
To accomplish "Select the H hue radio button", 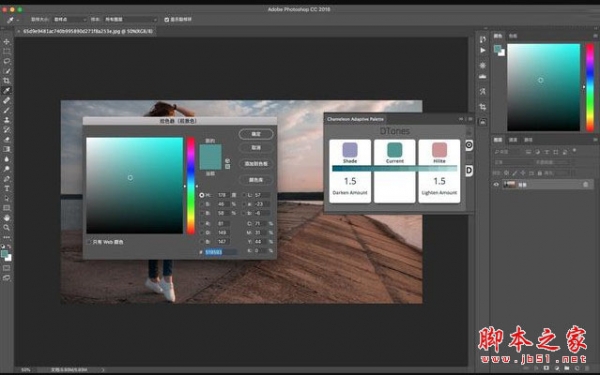I will (202, 195).
